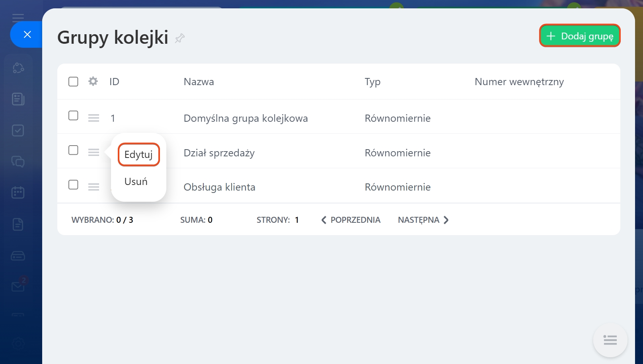Screen dimensions: 643x364
Task: Open grid settings gear icon in table header
Action: pyautogui.click(x=93, y=82)
